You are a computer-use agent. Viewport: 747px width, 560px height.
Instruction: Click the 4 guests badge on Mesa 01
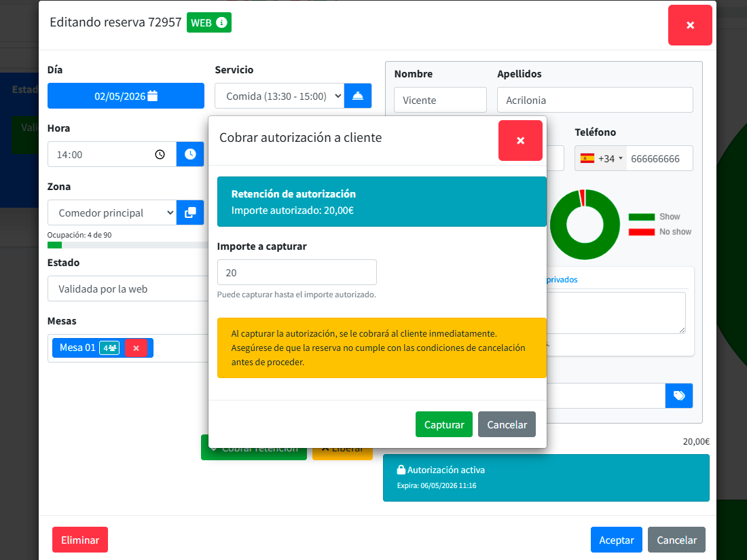coord(109,348)
